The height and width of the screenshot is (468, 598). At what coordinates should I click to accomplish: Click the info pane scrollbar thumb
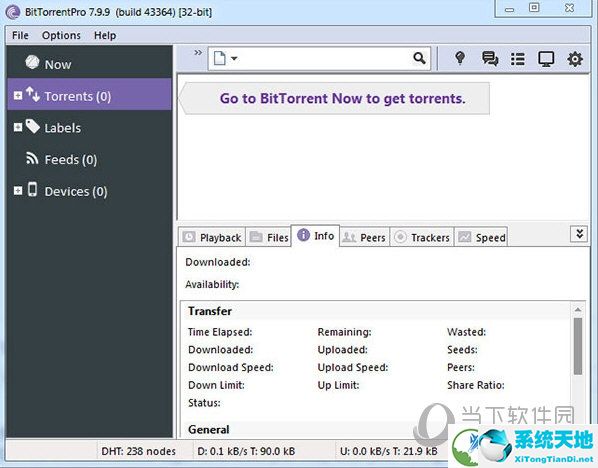[578, 346]
